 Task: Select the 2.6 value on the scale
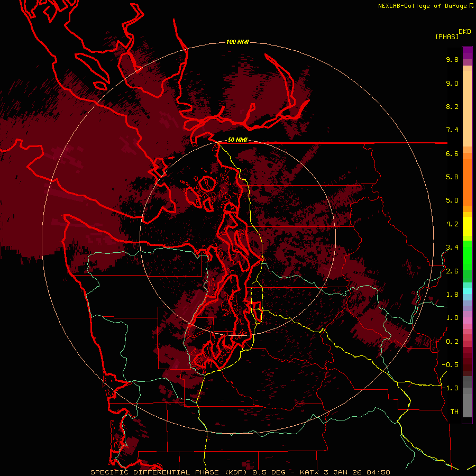pyautogui.click(x=452, y=271)
